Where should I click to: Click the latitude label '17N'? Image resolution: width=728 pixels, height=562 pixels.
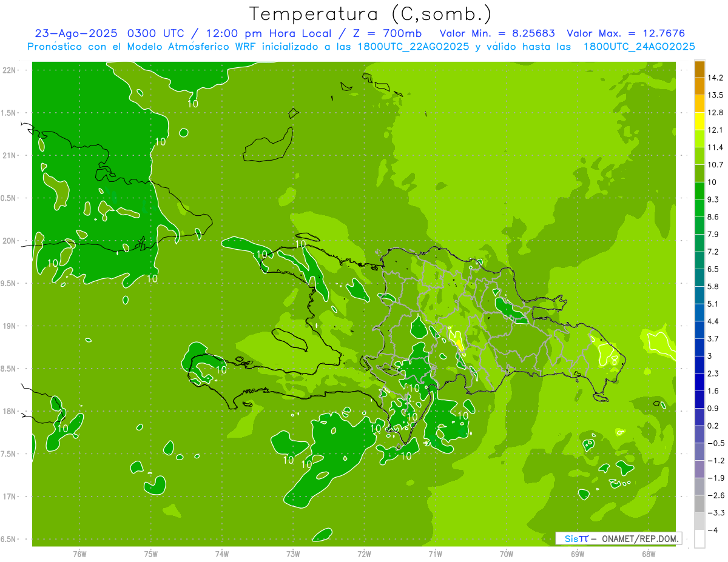click(8, 497)
